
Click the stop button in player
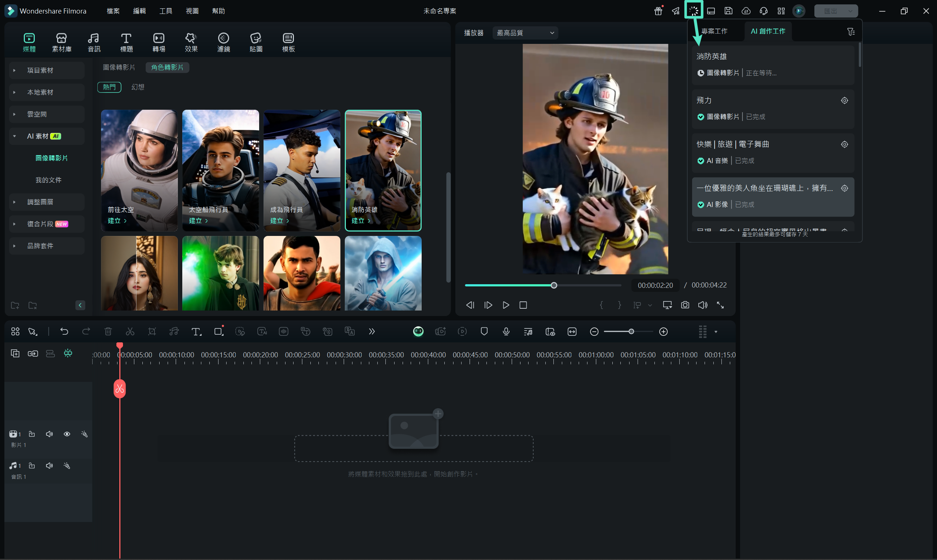[x=523, y=305]
